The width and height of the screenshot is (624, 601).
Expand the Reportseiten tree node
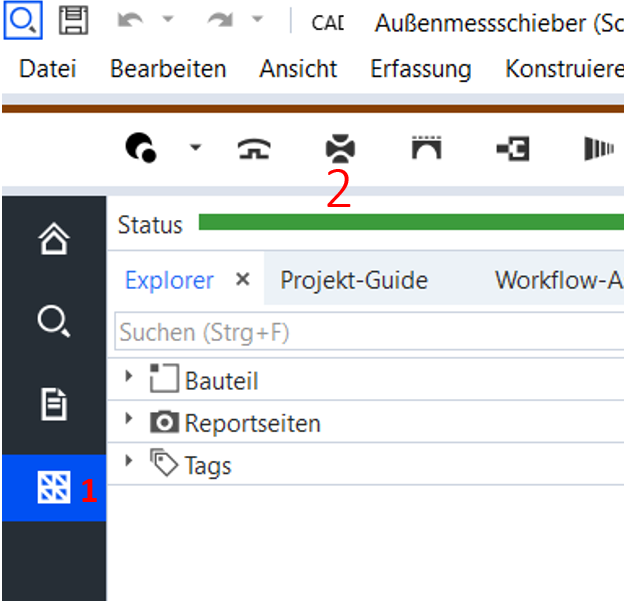coord(128,418)
